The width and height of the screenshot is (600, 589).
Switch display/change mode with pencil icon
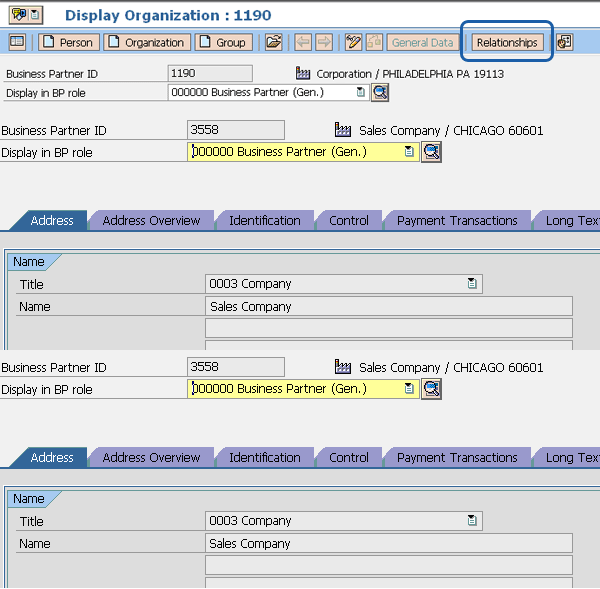[353, 42]
